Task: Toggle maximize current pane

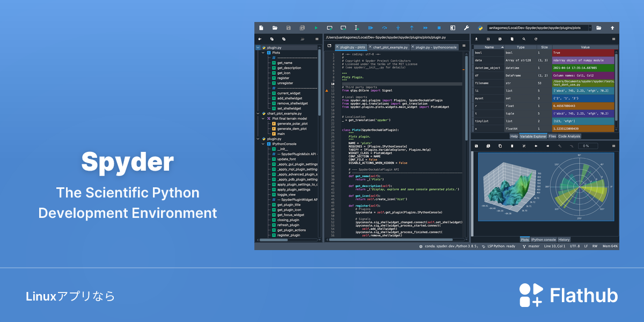Action: point(452,27)
